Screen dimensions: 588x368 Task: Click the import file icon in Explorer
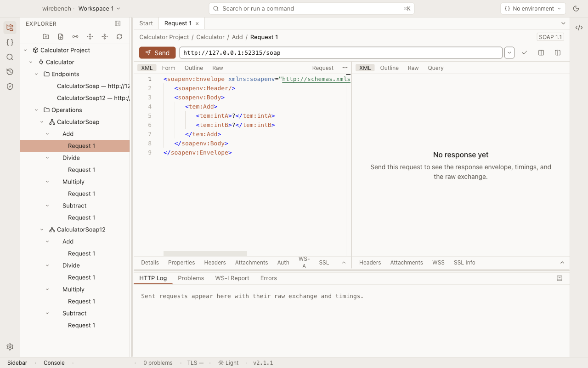[61, 36]
